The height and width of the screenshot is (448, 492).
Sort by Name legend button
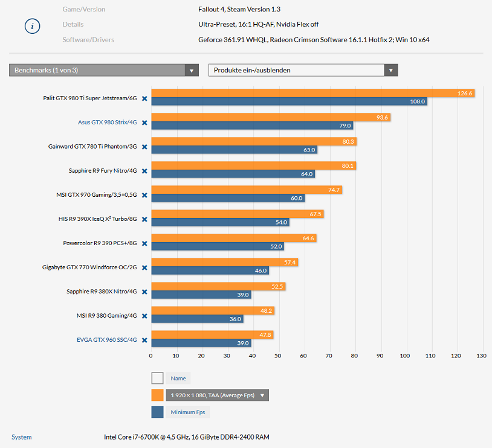click(x=178, y=378)
